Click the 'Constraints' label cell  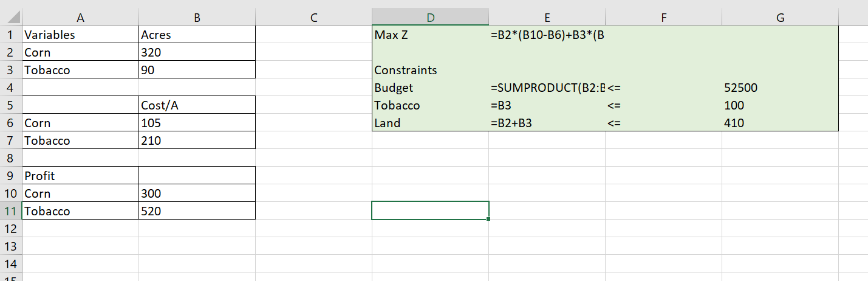tap(430, 70)
